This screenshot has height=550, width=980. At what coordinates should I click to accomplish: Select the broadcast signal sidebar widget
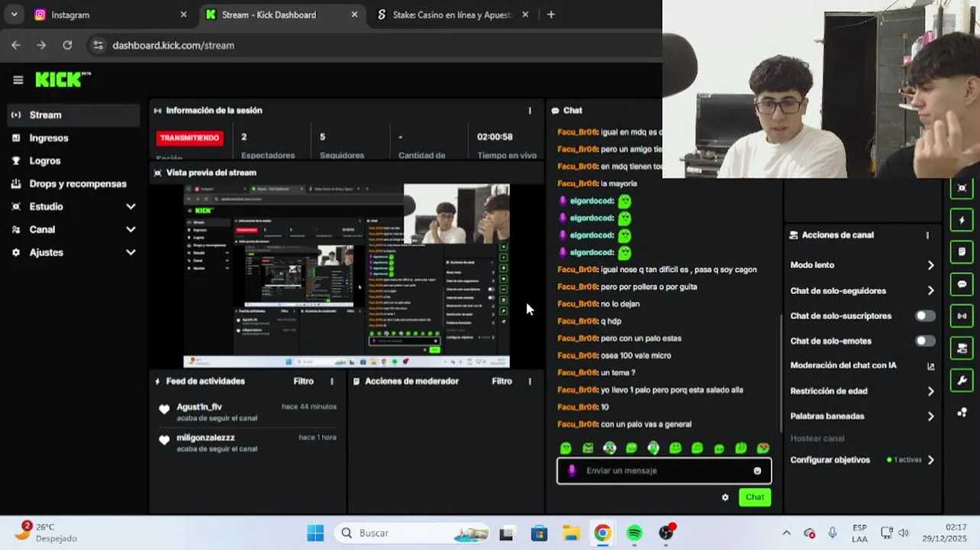pos(962,316)
